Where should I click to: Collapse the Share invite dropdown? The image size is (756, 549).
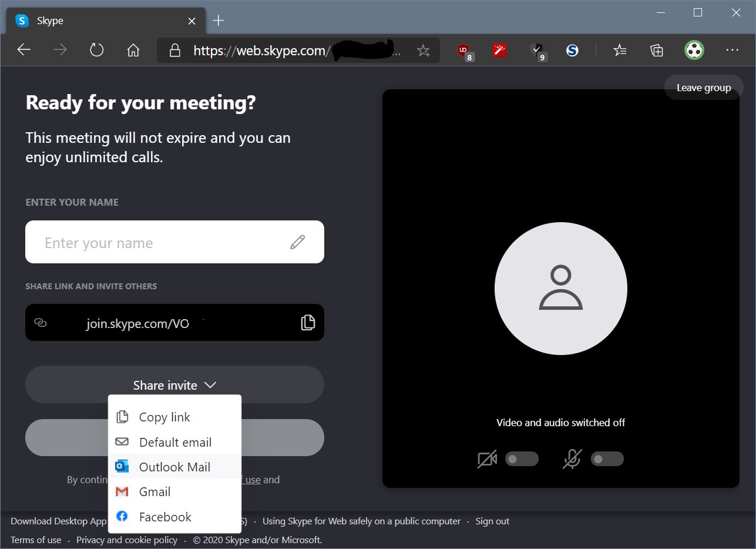click(x=174, y=385)
